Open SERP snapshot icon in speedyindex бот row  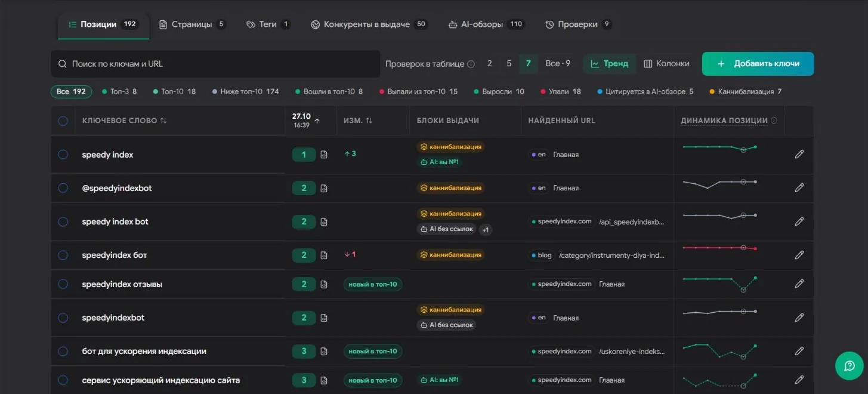(x=324, y=255)
